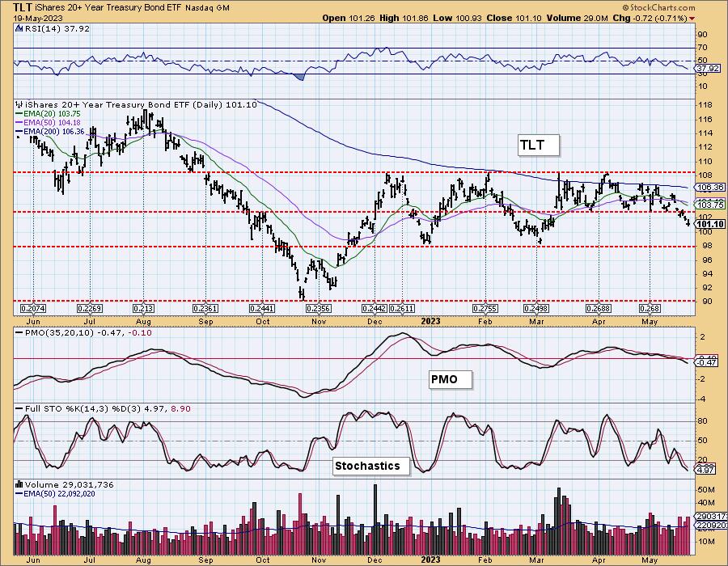728x566 pixels.
Task: Click the 0.2356 label near Nov
Action: 319,309
